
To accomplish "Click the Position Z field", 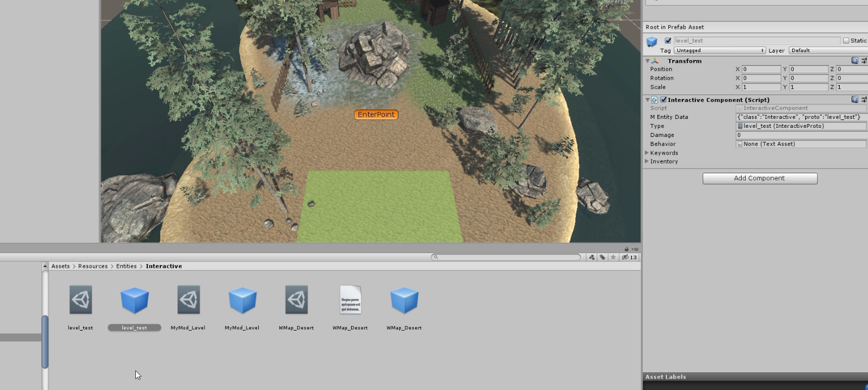I will 852,69.
